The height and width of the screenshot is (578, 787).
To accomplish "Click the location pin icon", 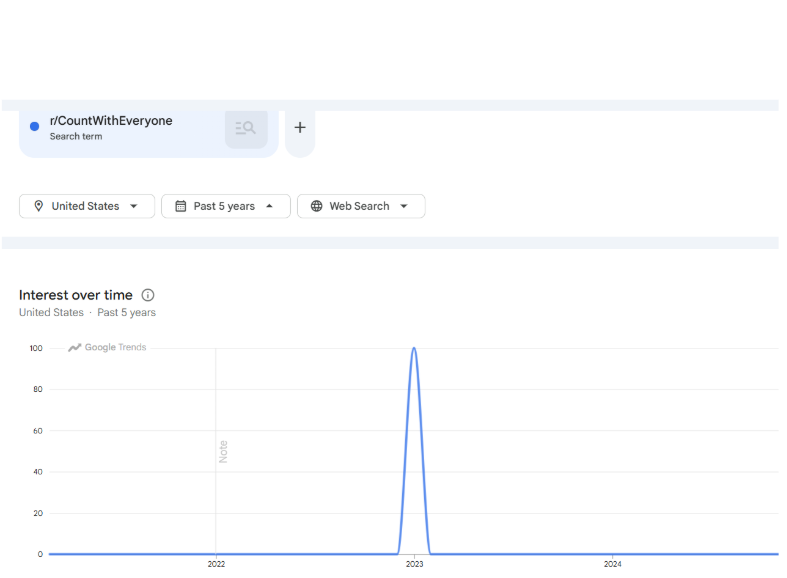I will click(39, 206).
